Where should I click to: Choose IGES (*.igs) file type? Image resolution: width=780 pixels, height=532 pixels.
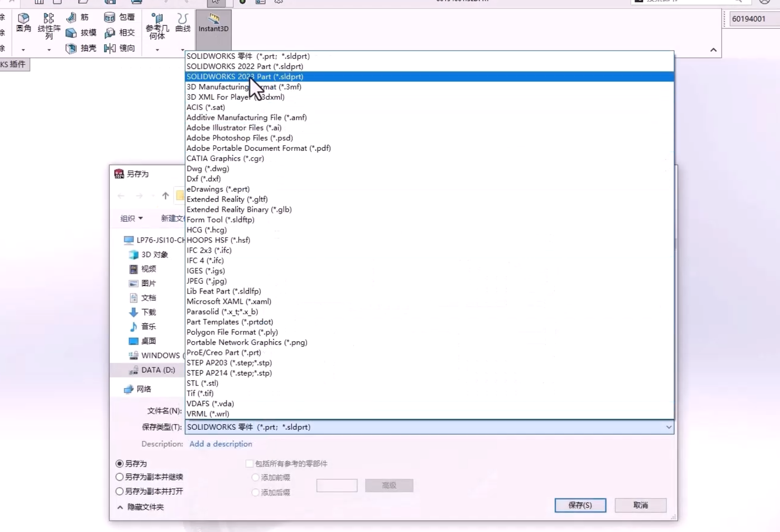[429, 271]
